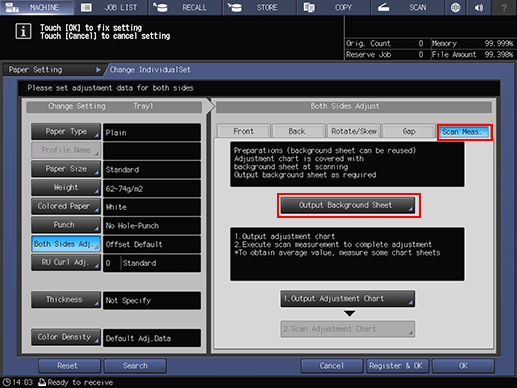Viewport: 517px width, 388px height.
Task: Click 1.Output Adjustment Chart button
Action: coord(348,299)
